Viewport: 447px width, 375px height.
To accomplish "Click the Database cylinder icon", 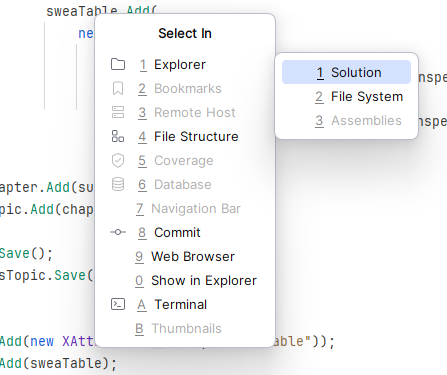I will pos(118,184).
